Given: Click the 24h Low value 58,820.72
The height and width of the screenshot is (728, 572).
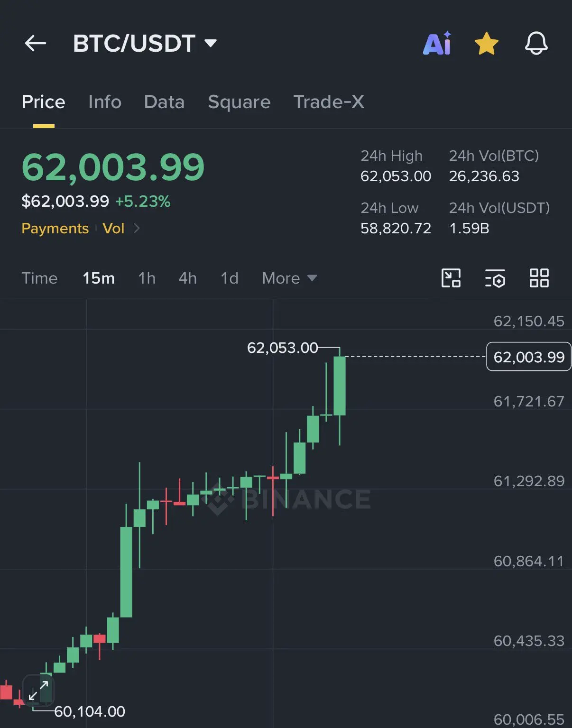Looking at the screenshot, I should point(396,229).
